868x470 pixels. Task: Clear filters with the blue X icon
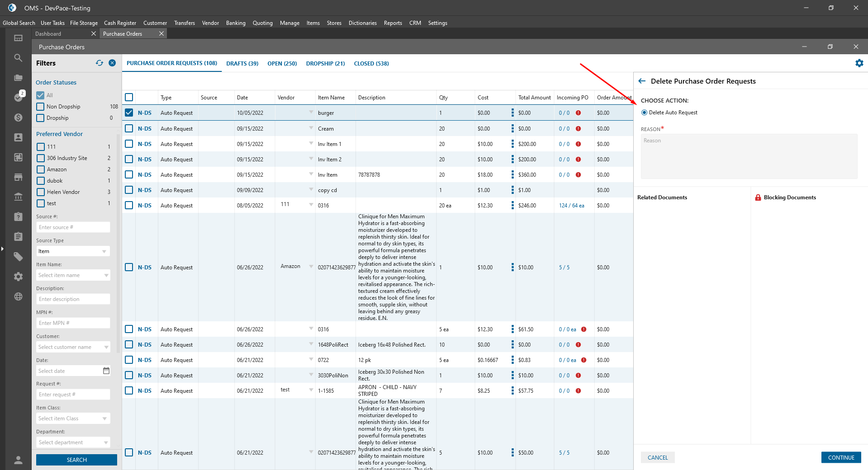112,63
